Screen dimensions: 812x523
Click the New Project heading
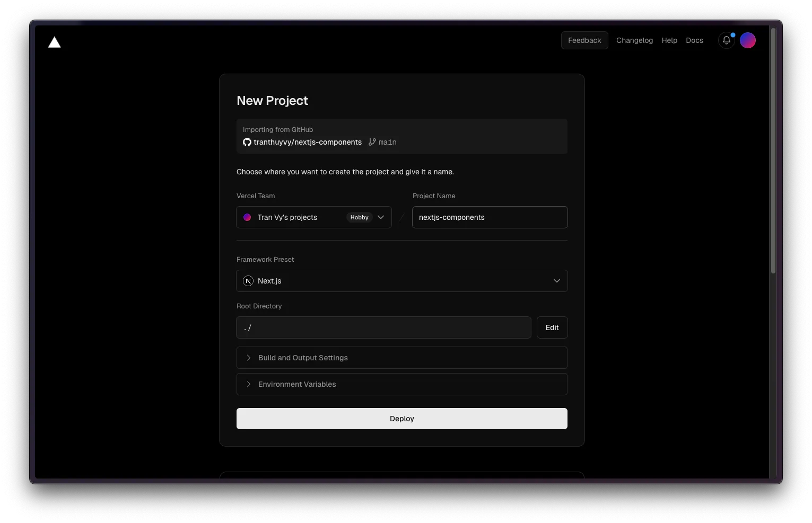[x=272, y=101]
